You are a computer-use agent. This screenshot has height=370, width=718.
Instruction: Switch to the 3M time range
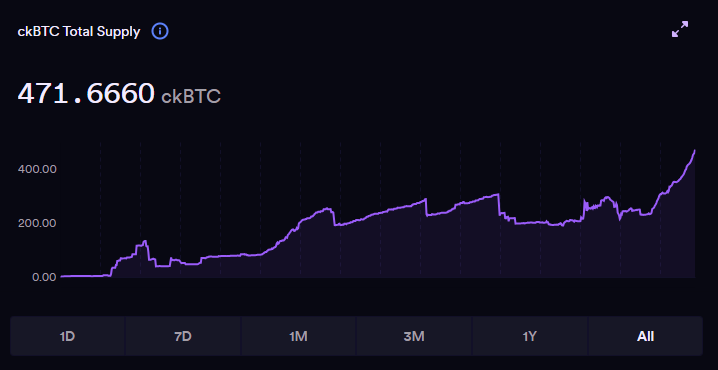pyautogui.click(x=414, y=336)
